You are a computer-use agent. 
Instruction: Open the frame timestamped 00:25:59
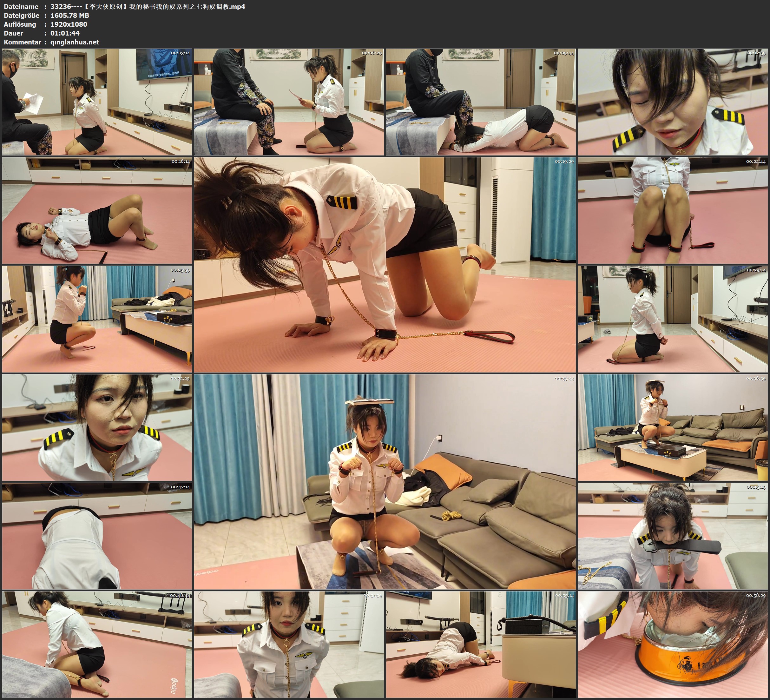[97, 319]
